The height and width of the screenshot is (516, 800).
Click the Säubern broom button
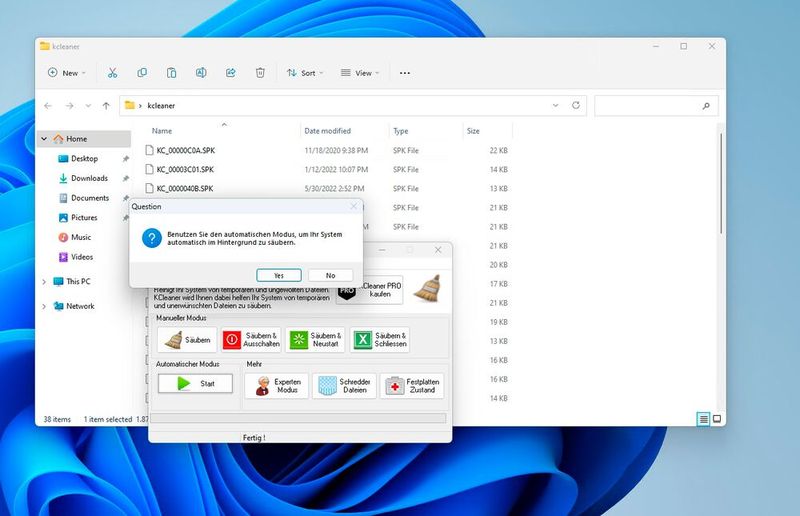187,340
